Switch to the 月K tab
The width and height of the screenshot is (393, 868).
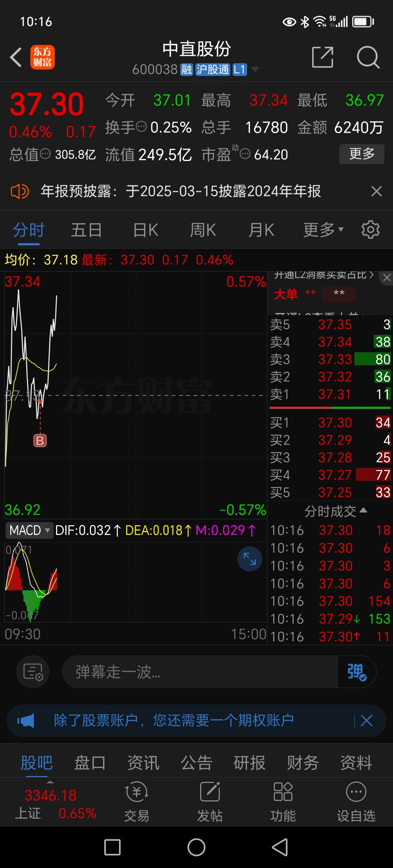coord(261,230)
